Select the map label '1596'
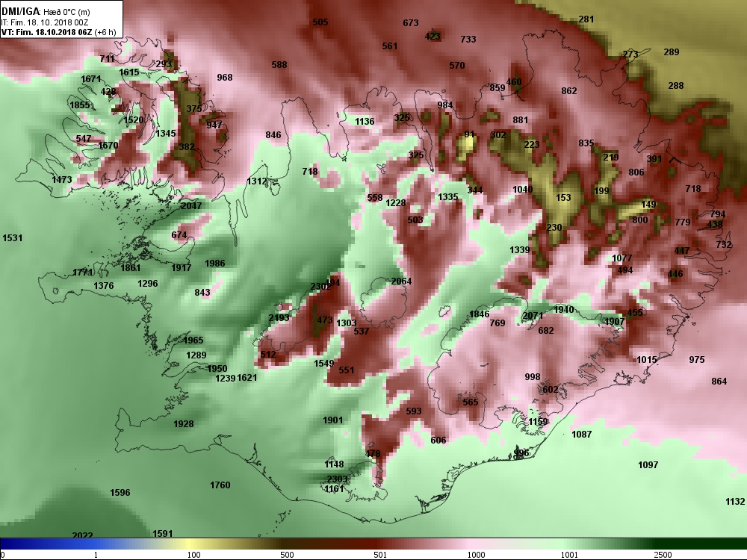The image size is (747, 560). tap(120, 492)
